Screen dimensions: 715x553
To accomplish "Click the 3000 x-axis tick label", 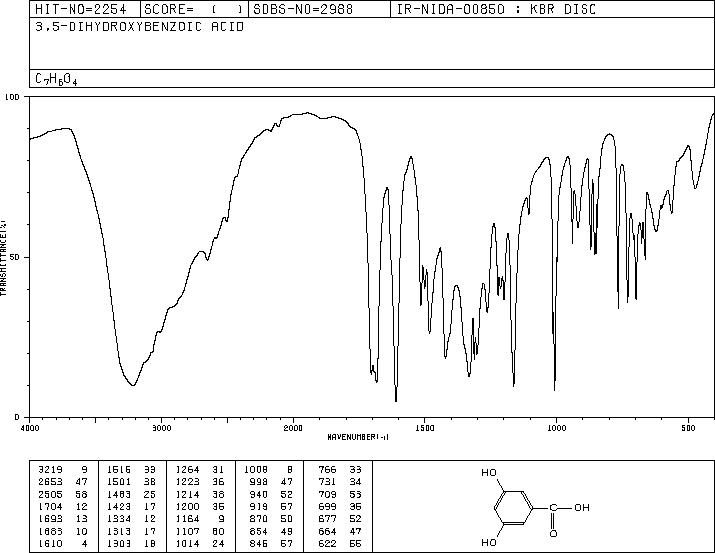I will point(162,428).
